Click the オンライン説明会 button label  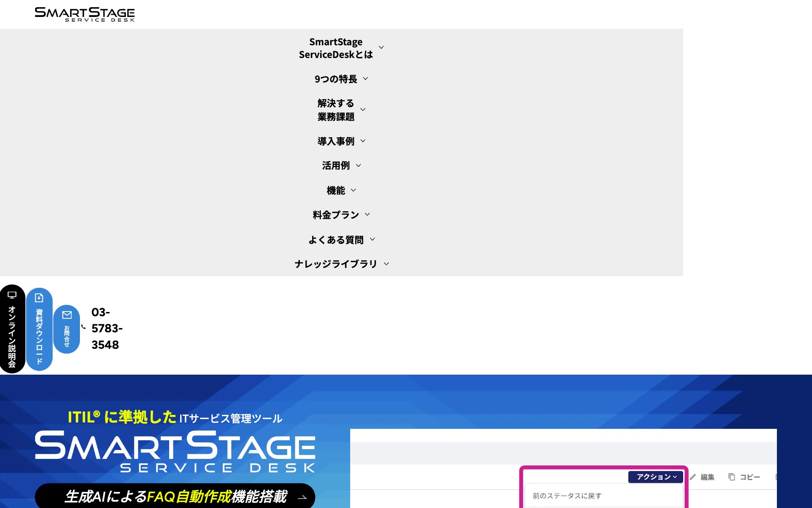tap(12, 337)
